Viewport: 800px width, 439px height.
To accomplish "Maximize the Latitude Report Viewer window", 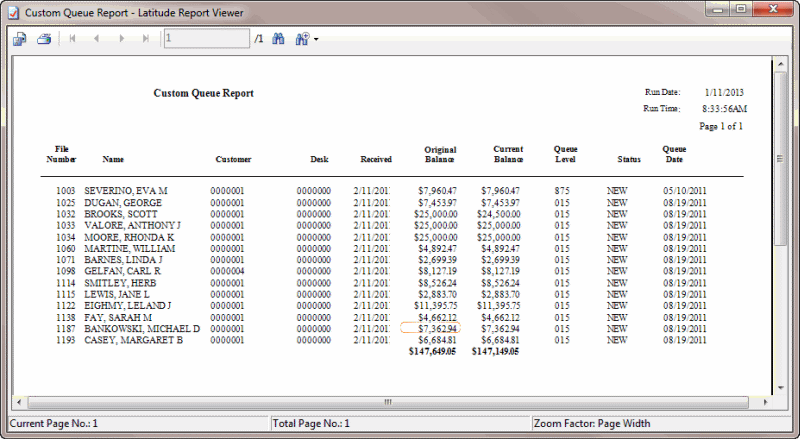I will pyautogui.click(x=741, y=9).
